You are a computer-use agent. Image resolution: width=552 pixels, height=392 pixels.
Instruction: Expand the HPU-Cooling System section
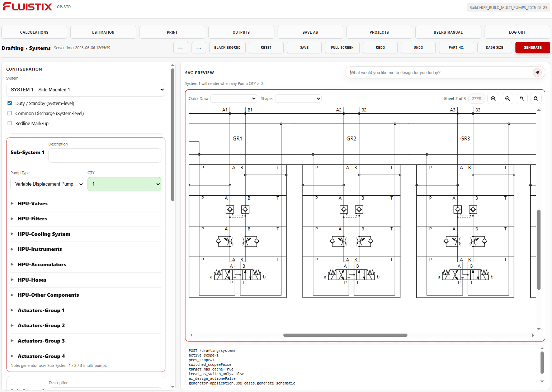tap(86, 234)
